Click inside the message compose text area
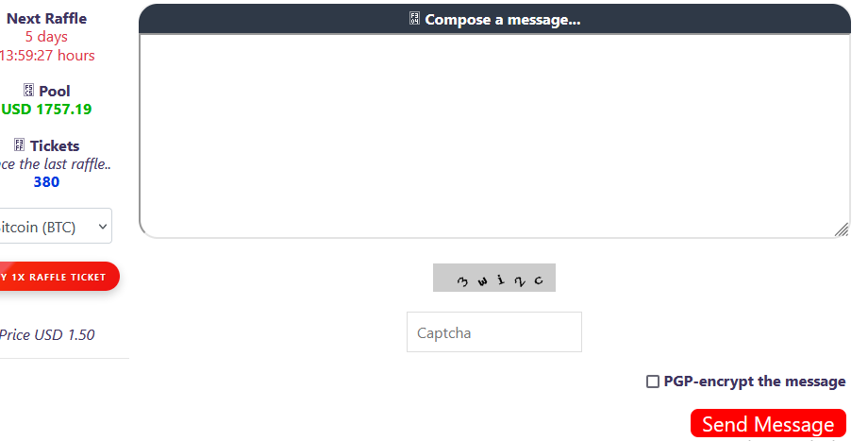Image resolution: width=868 pixels, height=441 pixels. click(x=493, y=135)
